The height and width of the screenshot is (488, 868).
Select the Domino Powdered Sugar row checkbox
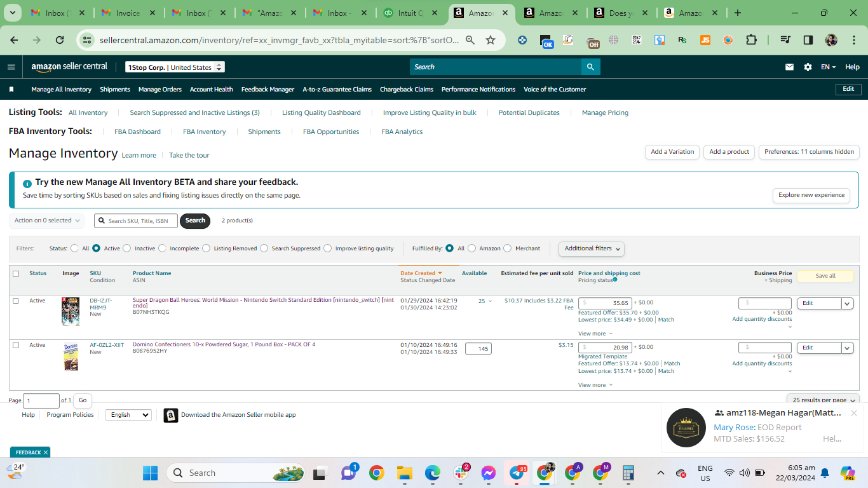pos(16,346)
